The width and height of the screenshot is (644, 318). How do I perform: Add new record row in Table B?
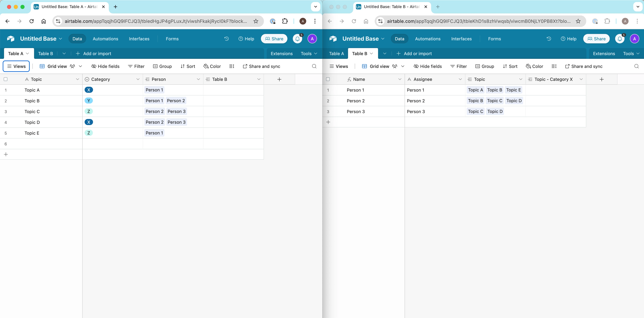pyautogui.click(x=329, y=122)
